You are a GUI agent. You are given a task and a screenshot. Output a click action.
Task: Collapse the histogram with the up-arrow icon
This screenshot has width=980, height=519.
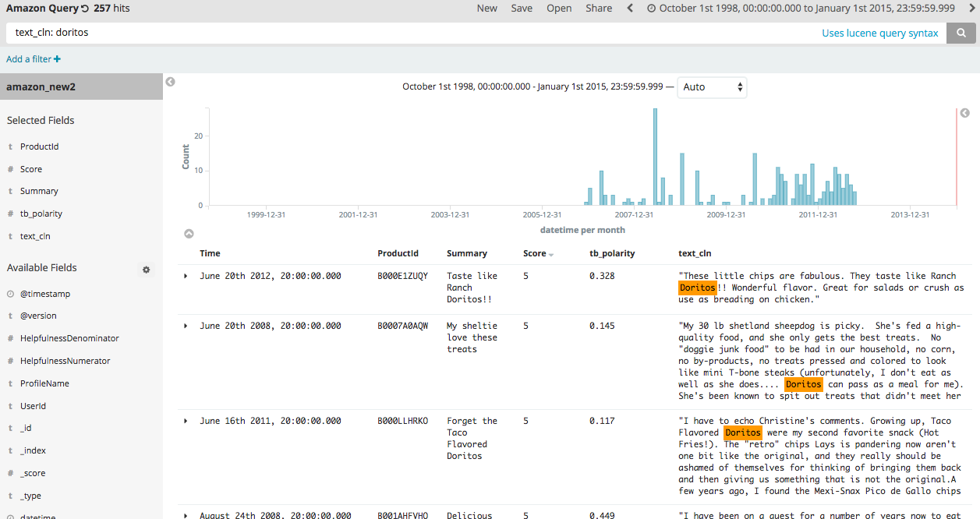(189, 233)
